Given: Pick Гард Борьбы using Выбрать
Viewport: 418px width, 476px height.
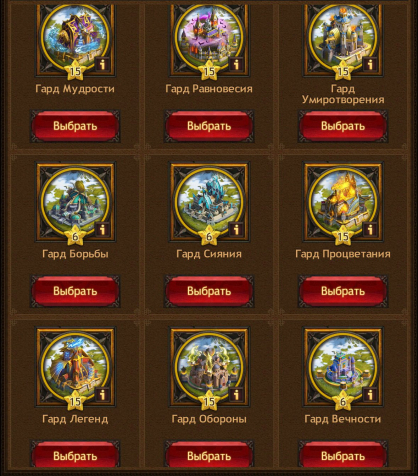Looking at the screenshot, I should pos(75,291).
